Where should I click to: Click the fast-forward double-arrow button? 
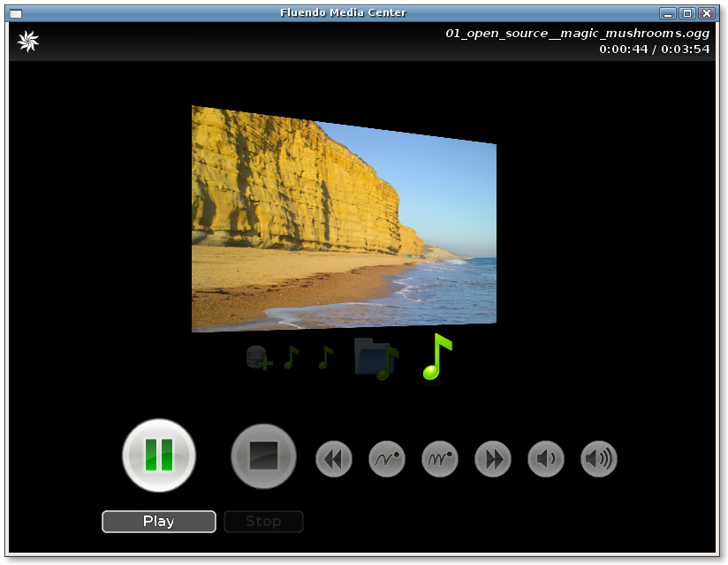[493, 459]
